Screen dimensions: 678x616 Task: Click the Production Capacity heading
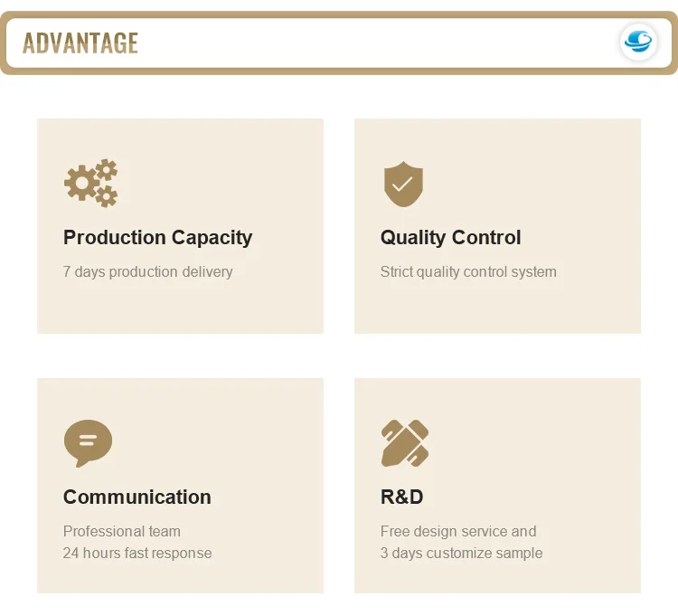click(157, 238)
